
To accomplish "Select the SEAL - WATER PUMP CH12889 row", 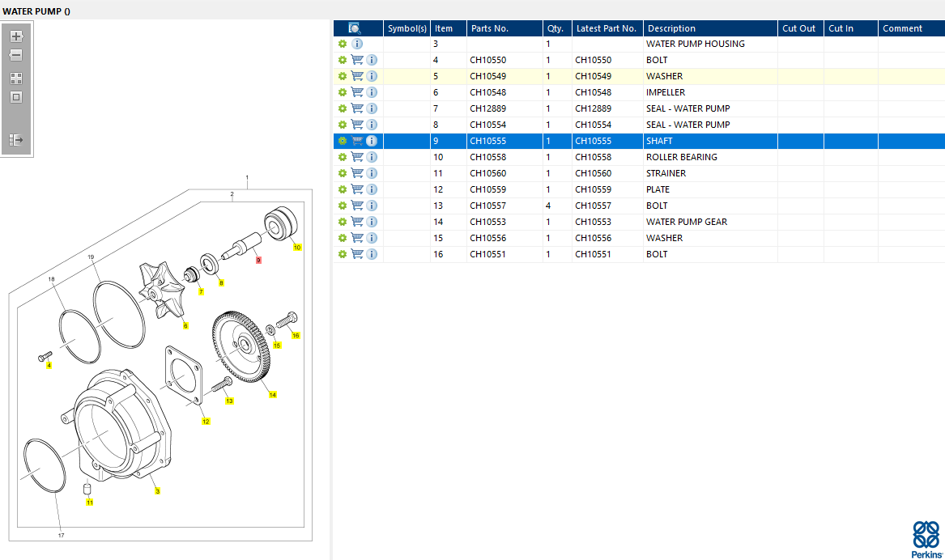I will pyautogui.click(x=687, y=108).
